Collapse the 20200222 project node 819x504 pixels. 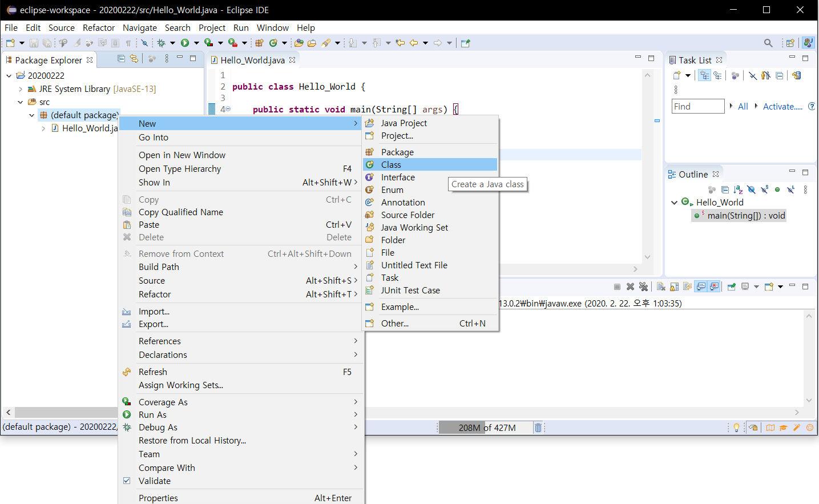pos(9,75)
